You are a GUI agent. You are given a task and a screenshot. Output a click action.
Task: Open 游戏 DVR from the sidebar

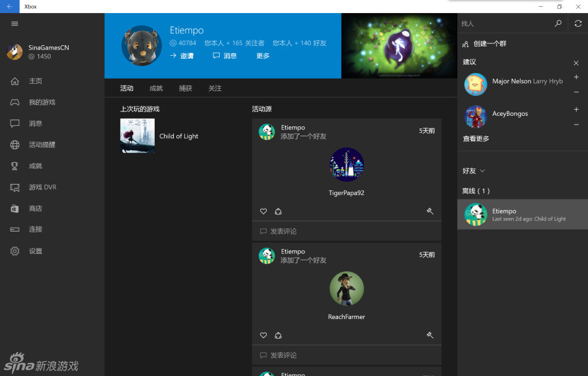point(42,187)
